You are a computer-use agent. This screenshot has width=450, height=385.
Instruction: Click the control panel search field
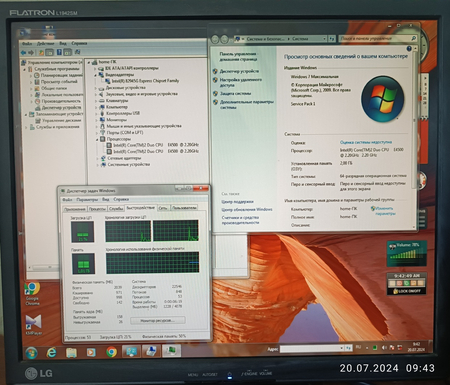(x=375, y=39)
